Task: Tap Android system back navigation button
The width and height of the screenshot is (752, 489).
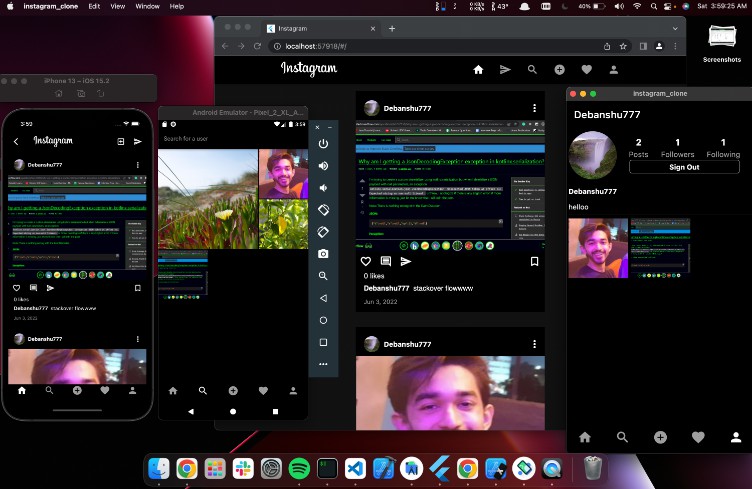Action: point(191,411)
